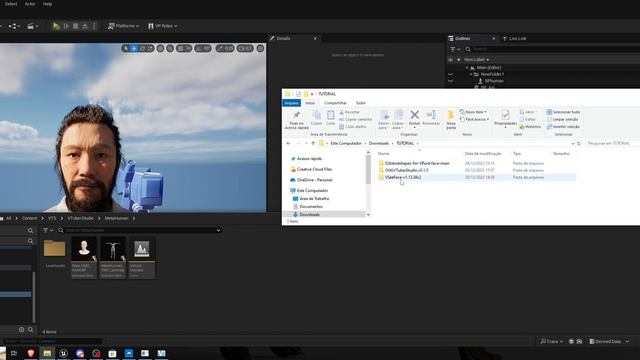
Task: Start Play in Editor with green play button
Action: [x=56, y=26]
